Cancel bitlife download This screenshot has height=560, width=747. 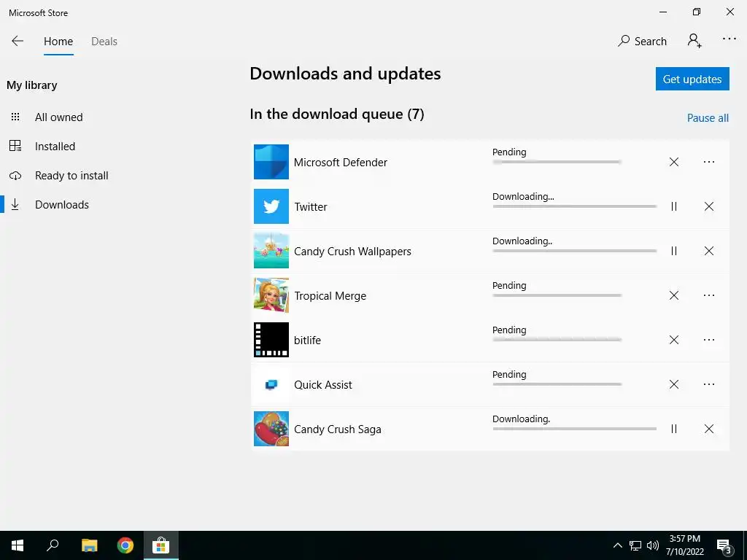tap(673, 340)
